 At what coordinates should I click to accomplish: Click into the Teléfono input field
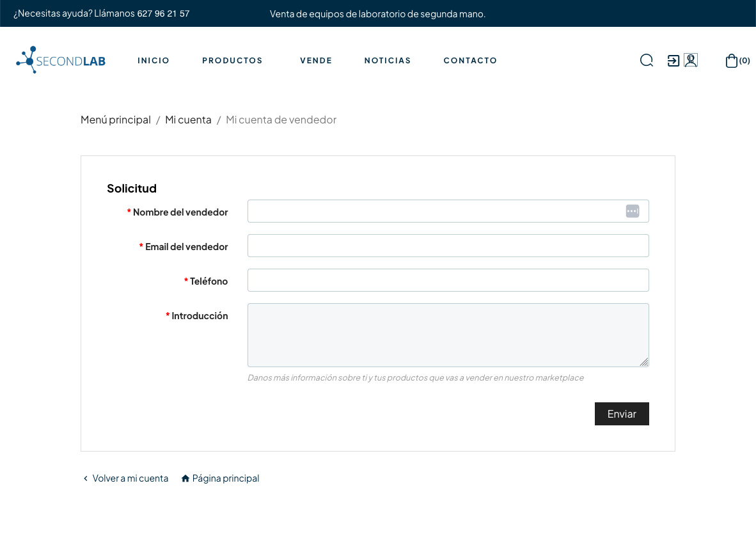pyautogui.click(x=448, y=280)
